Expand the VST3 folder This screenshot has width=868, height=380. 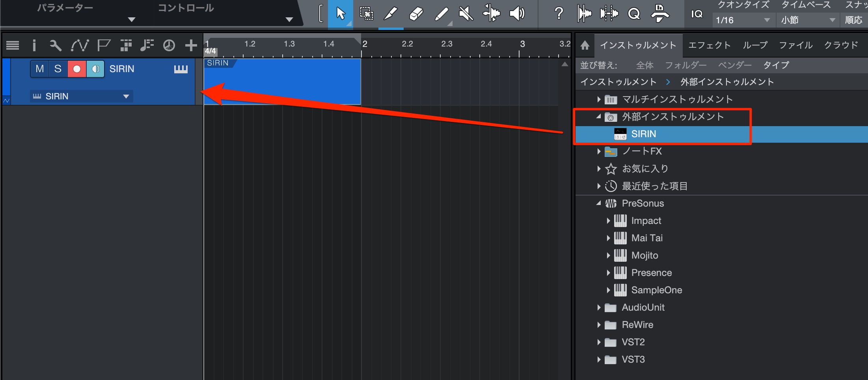click(x=599, y=360)
